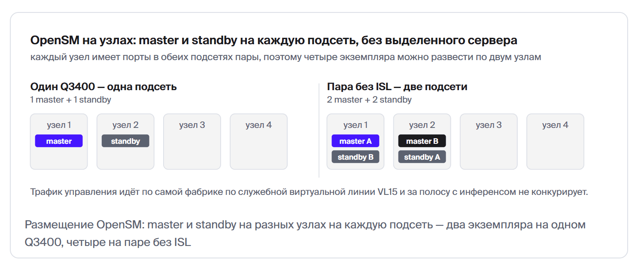Click 'узел 2' label above the master B badge

point(422,125)
